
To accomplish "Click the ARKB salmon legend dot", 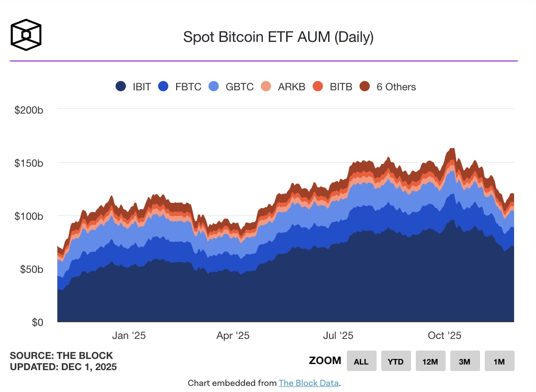I will click(x=266, y=87).
